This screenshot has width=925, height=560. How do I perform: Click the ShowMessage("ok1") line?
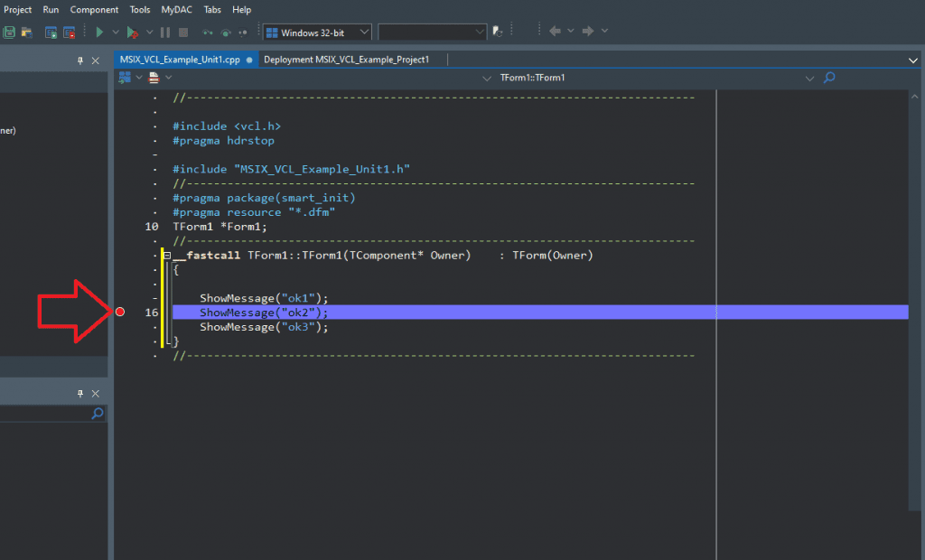coord(264,298)
